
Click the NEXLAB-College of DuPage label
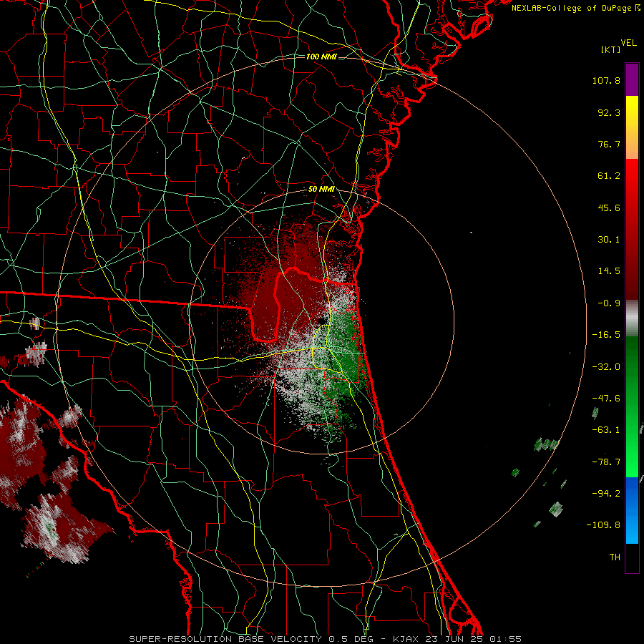575,8
